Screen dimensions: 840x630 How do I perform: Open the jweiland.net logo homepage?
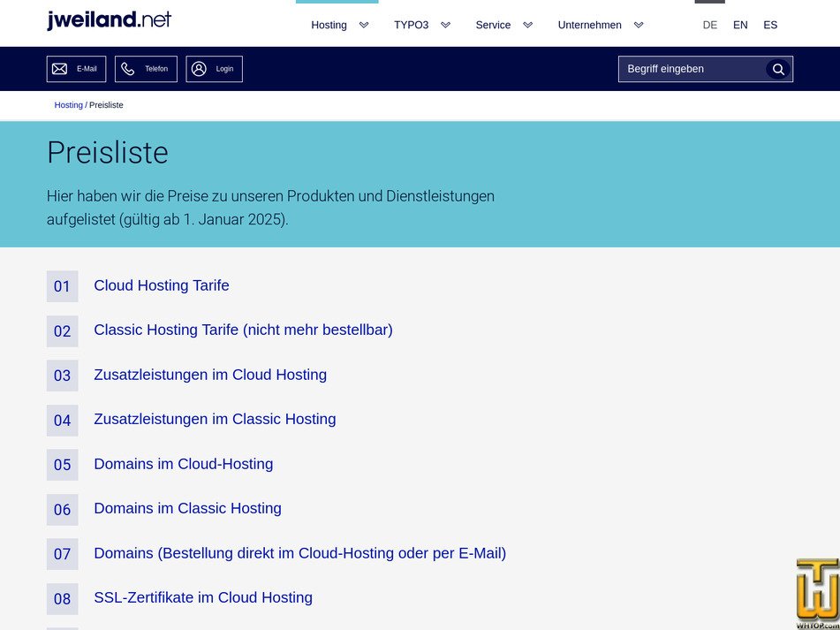click(x=110, y=20)
